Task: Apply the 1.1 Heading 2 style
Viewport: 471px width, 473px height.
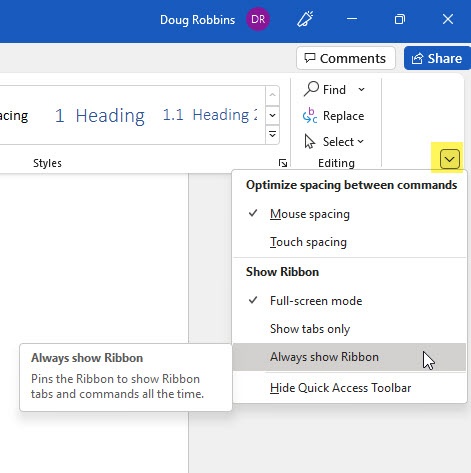Action: 210,115
